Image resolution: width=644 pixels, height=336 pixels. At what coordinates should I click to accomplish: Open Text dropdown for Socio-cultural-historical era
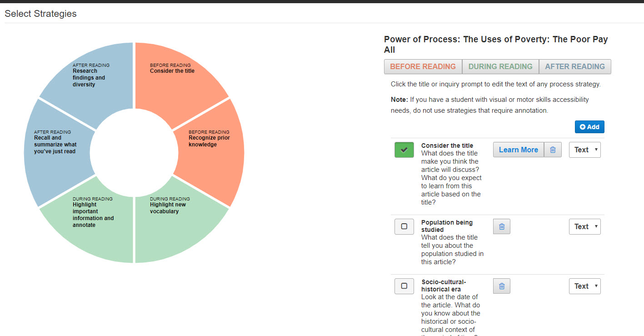(585, 286)
